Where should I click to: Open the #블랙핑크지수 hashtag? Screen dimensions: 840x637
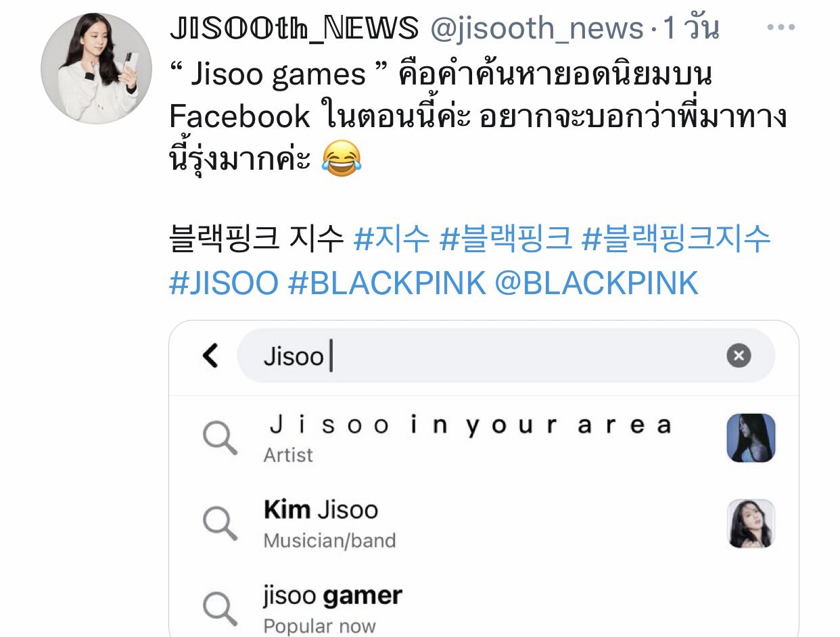coord(676,238)
